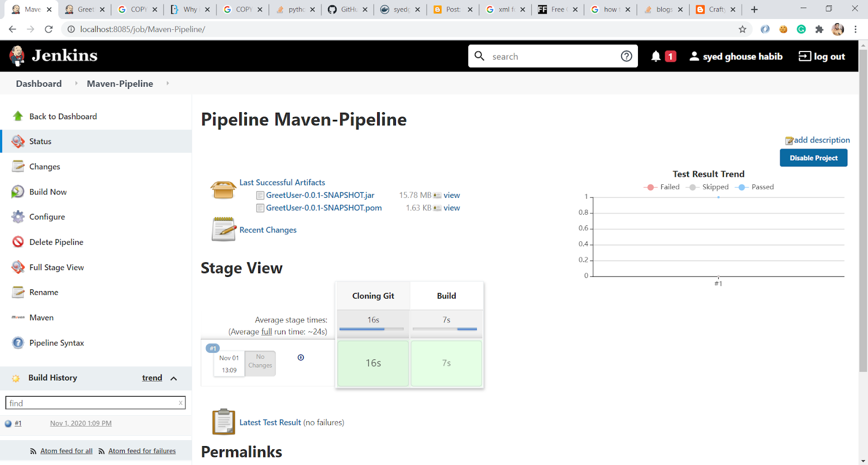This screenshot has height=465, width=868.
Task: Toggle the Failed series in the chart legend
Action: pos(661,187)
